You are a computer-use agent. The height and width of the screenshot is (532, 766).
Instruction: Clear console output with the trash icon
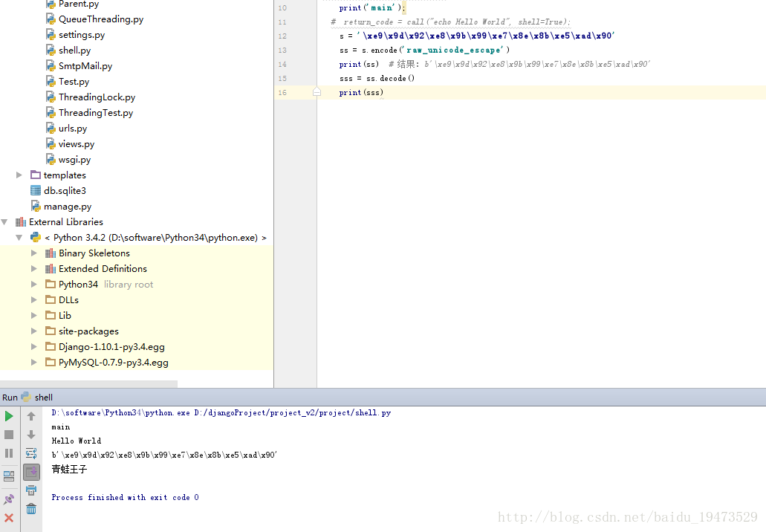pyautogui.click(x=31, y=509)
